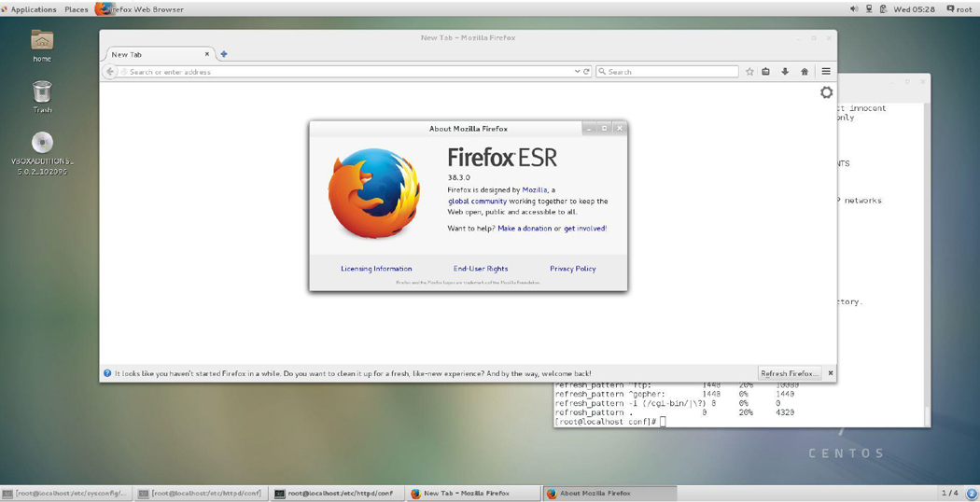Click the get involved! link
The image size is (980, 502).
pyautogui.click(x=585, y=229)
